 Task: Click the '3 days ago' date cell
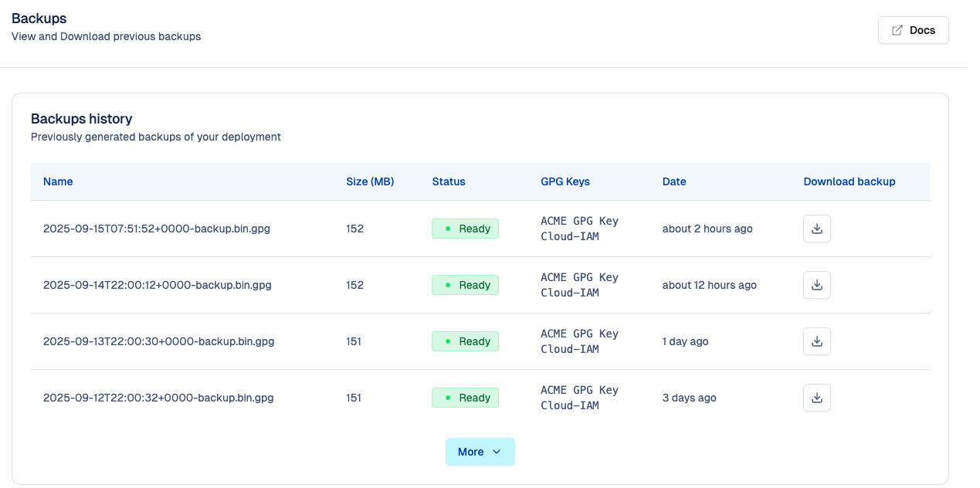click(690, 398)
